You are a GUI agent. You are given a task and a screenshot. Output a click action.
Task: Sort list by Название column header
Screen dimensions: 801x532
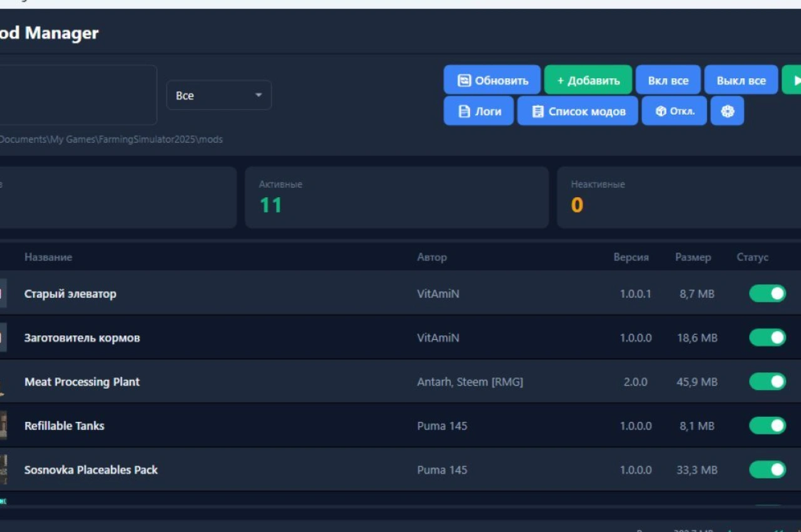[48, 257]
